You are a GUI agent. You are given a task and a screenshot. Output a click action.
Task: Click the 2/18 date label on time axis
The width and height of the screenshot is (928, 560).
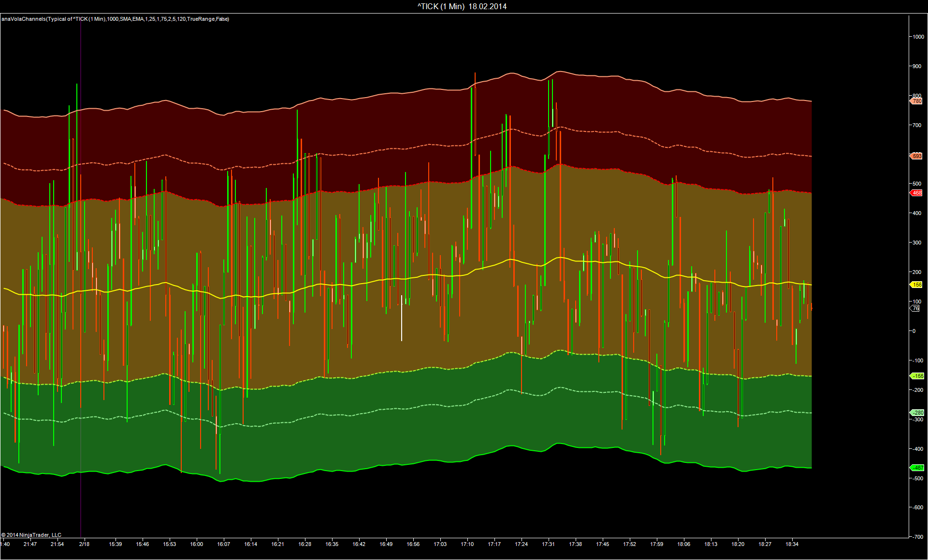pos(84,544)
